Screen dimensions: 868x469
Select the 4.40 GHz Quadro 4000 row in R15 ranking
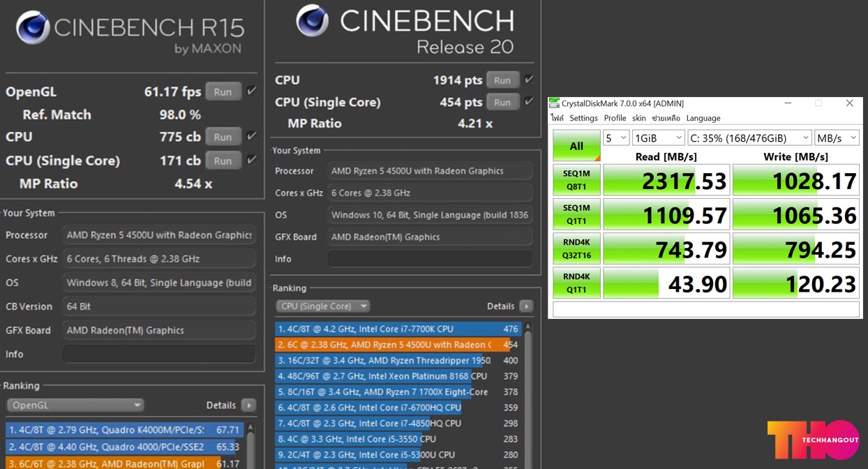[x=124, y=447]
